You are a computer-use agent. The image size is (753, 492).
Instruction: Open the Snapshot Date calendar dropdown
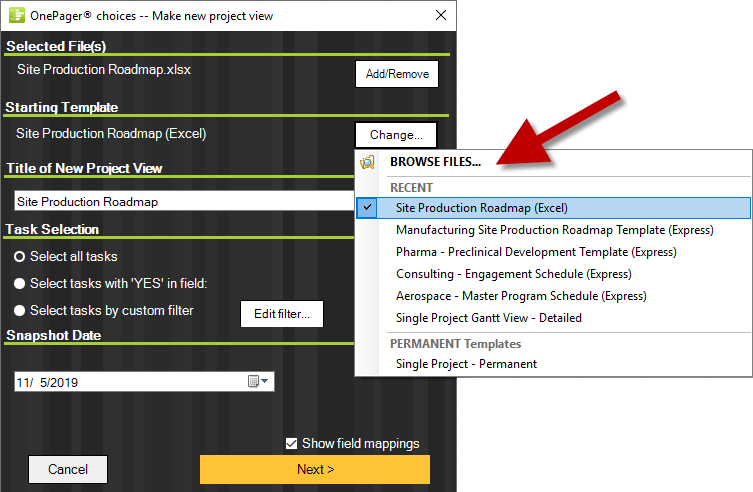click(259, 381)
